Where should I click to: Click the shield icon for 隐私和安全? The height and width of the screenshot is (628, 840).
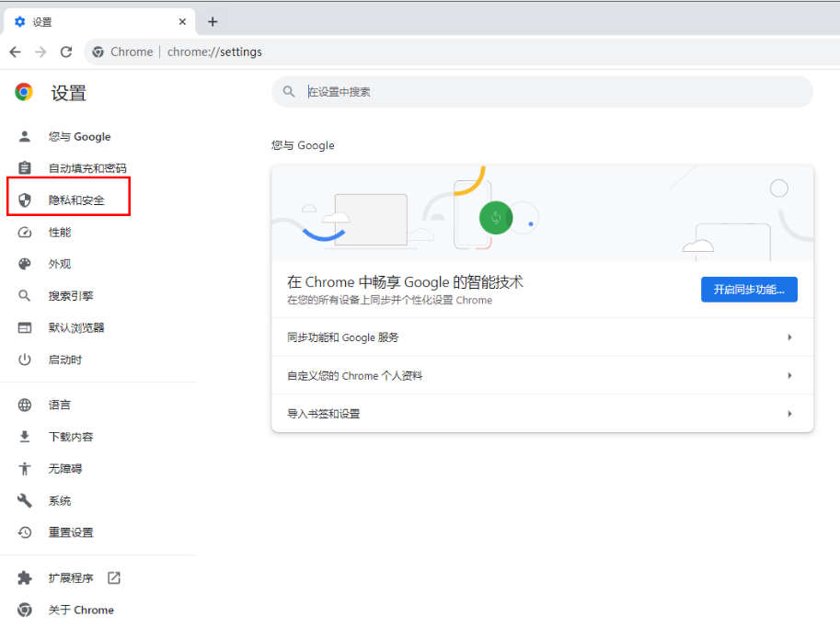click(25, 200)
